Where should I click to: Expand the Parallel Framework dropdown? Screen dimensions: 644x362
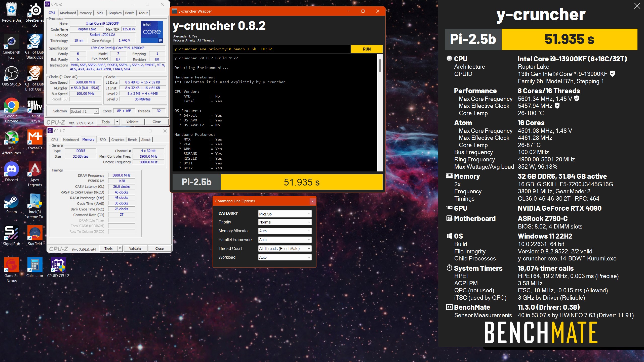coord(285,240)
